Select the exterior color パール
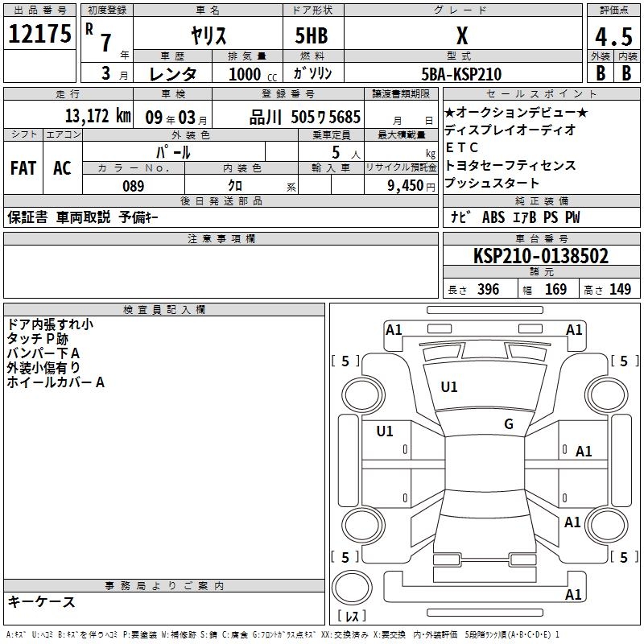644x644 pixels. point(173,152)
